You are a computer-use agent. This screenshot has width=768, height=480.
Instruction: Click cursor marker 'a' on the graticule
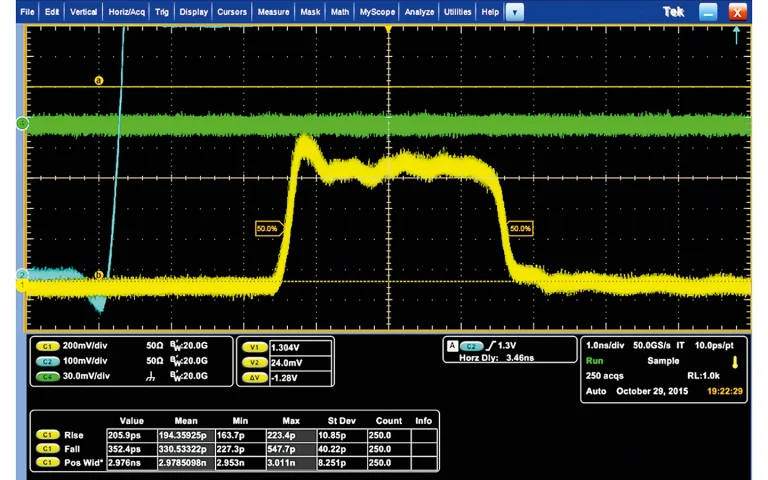(x=99, y=80)
